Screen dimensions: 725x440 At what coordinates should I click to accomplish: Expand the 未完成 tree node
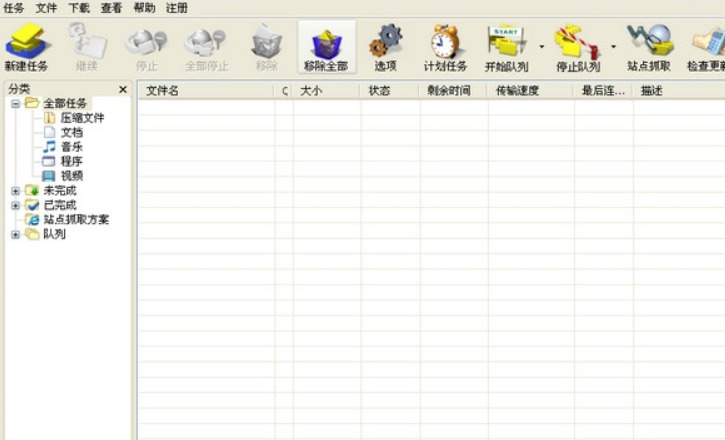click(15, 190)
